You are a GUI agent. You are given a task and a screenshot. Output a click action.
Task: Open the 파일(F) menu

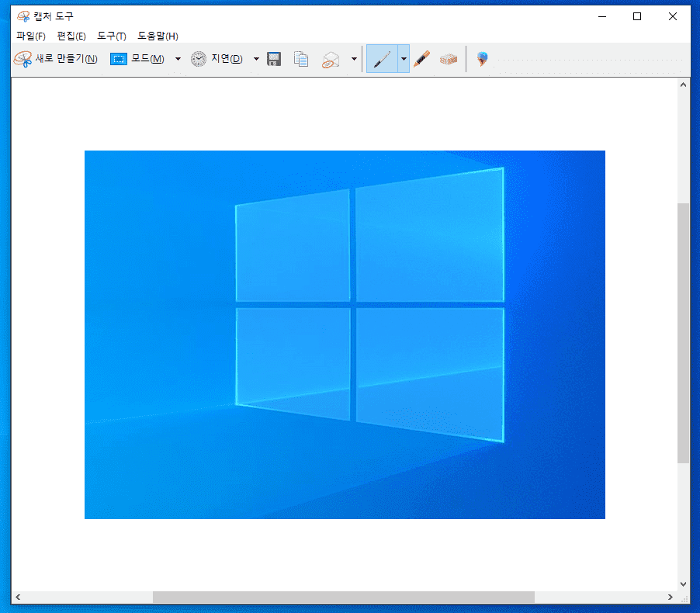click(x=31, y=36)
